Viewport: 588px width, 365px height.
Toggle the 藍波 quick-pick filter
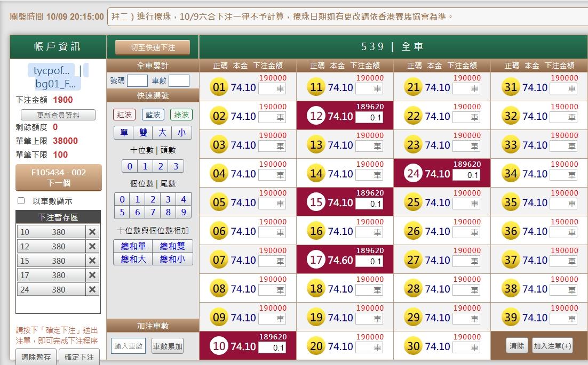coord(153,115)
